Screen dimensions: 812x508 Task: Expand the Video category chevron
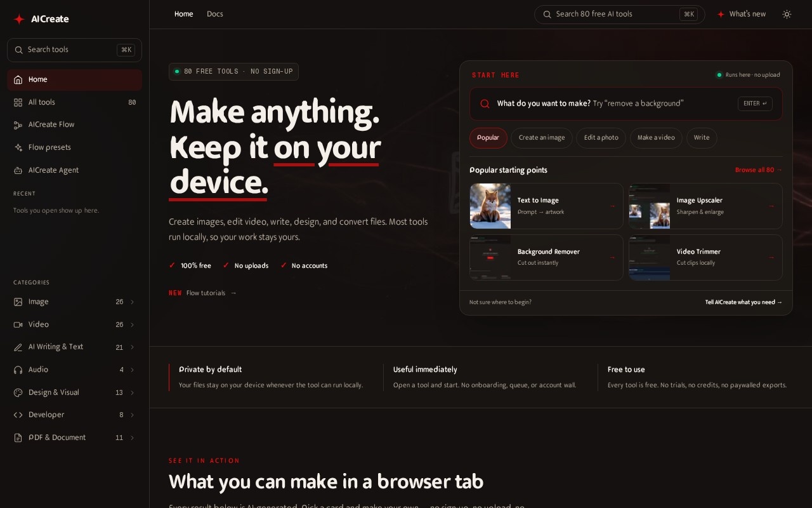coord(132,324)
